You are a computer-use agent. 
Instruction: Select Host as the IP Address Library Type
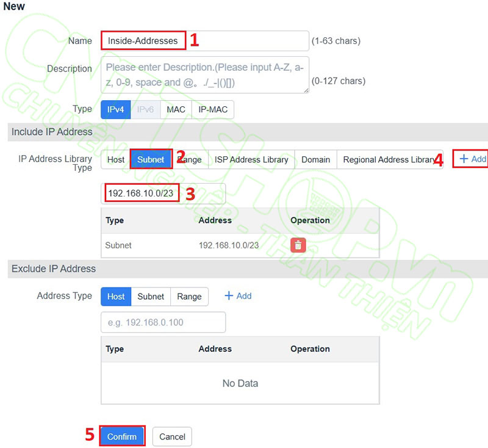coord(115,159)
